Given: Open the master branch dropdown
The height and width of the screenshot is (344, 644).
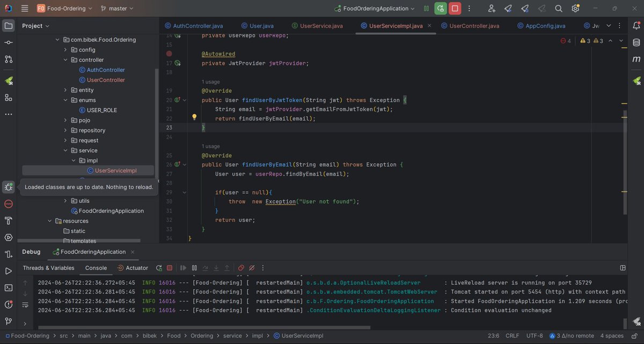Looking at the screenshot, I should (116, 9).
